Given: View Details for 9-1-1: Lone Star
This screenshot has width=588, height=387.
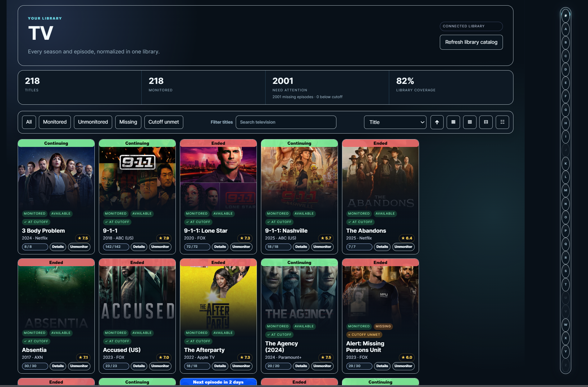Looking at the screenshot, I should (220, 247).
